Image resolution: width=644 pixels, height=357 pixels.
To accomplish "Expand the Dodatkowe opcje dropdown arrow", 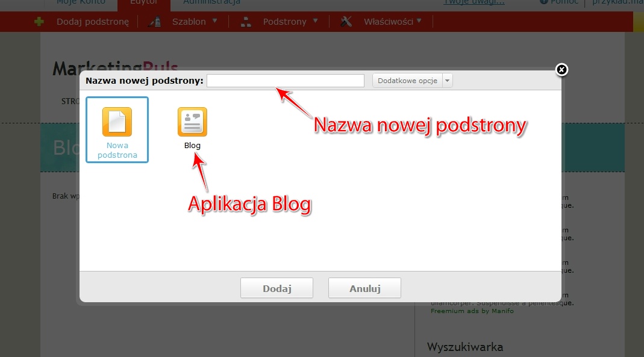I will click(x=447, y=81).
